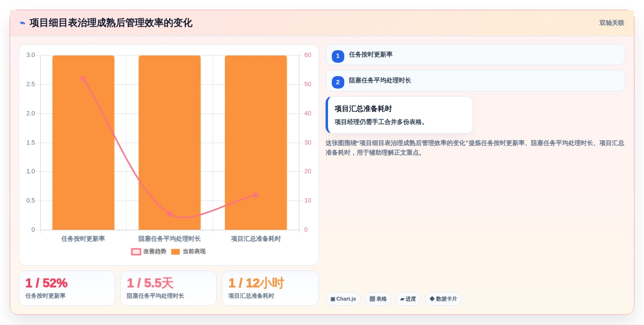The image size is (644, 325).
Task: Click the 进度 tag chip
Action: point(408,299)
